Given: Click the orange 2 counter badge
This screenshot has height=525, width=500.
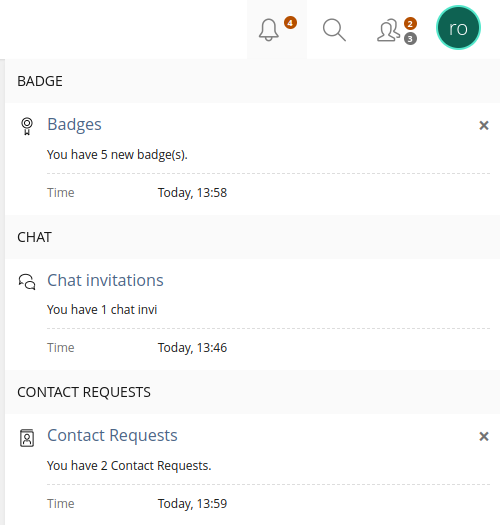Looking at the screenshot, I should pyautogui.click(x=410, y=24).
